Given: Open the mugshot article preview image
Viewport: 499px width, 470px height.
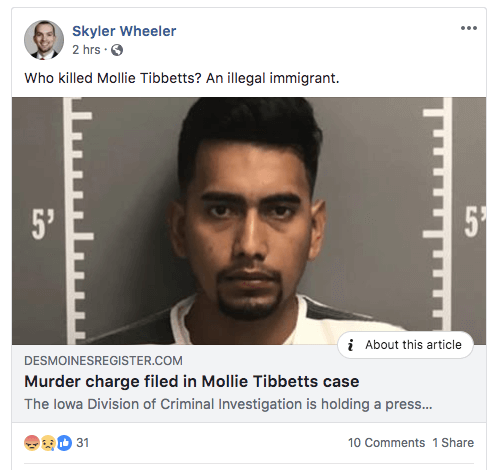Looking at the screenshot, I should [249, 221].
